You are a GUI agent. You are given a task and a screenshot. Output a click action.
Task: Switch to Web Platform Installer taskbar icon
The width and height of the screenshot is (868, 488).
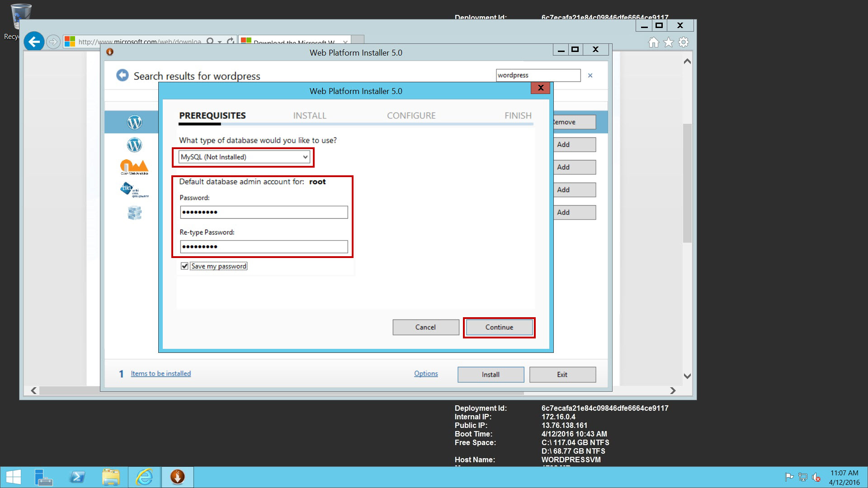[178, 477]
